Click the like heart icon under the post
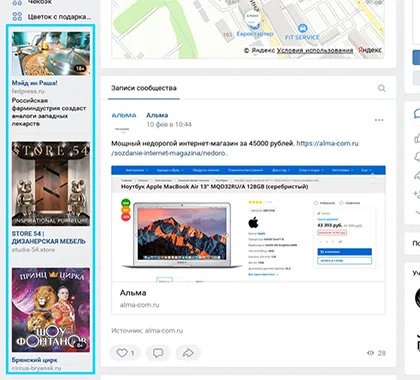 pos(122,353)
